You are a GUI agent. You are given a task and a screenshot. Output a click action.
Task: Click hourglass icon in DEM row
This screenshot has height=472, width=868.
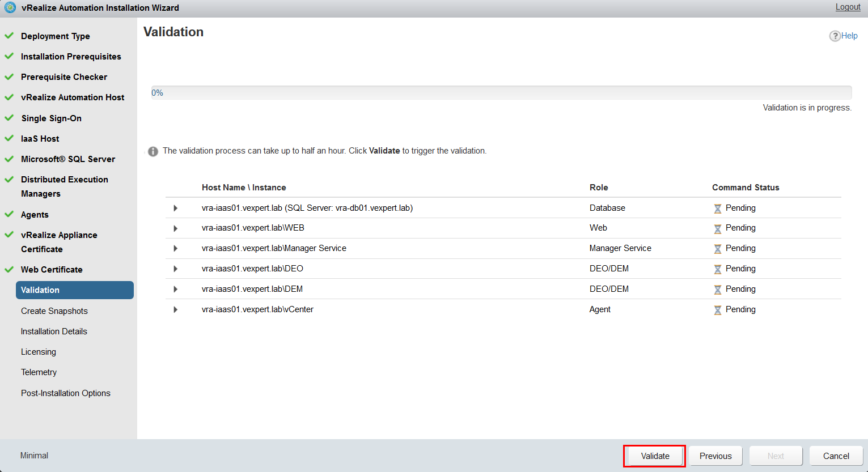718,290
